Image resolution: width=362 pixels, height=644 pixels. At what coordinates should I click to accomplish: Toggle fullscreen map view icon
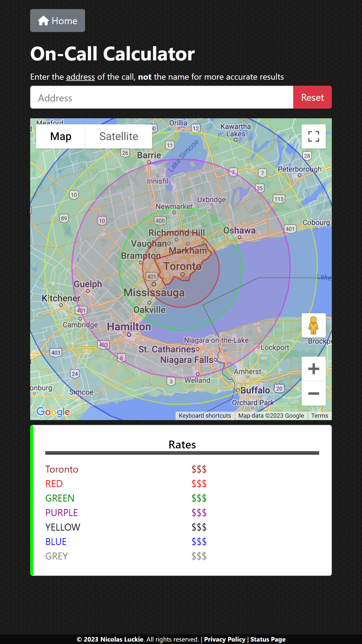point(314,136)
